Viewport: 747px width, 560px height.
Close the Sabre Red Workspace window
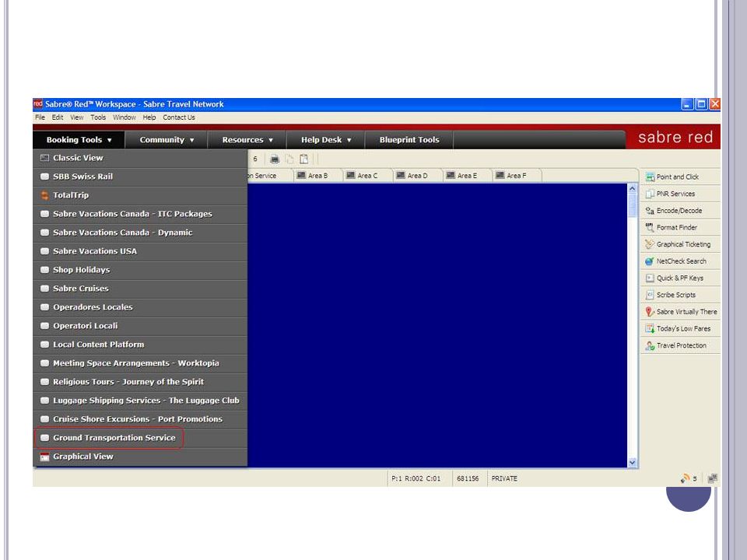point(714,104)
